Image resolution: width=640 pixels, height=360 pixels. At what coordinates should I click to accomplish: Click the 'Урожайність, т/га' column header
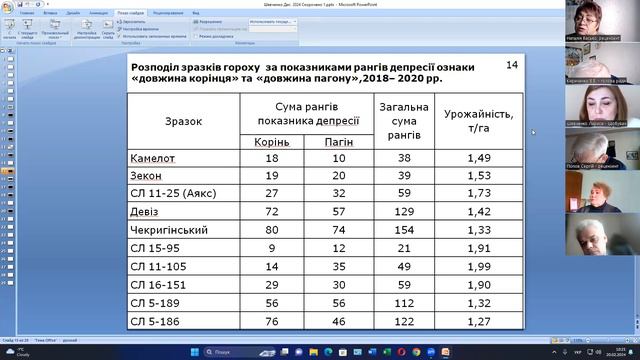coord(479,121)
